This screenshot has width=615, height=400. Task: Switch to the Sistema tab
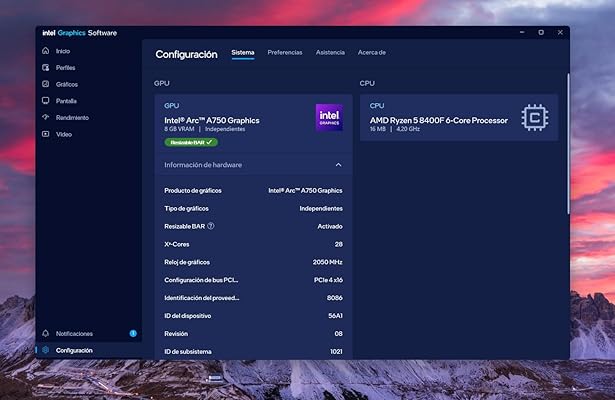point(243,53)
